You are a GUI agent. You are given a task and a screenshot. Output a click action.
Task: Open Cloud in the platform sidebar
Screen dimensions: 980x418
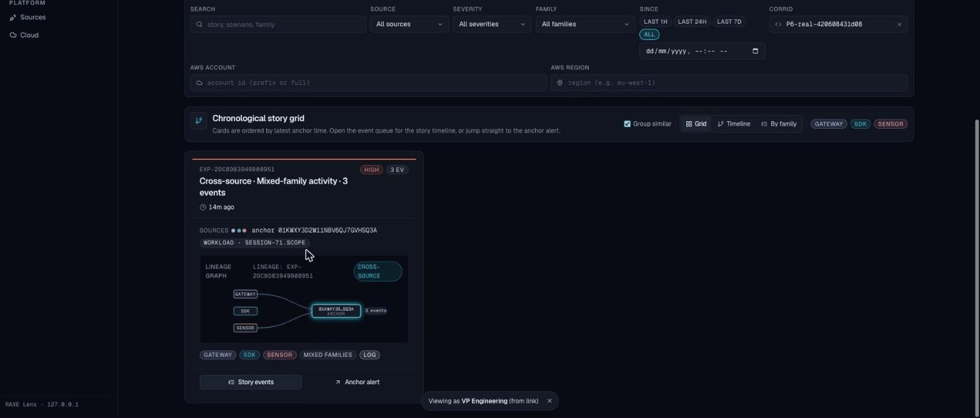click(24, 35)
